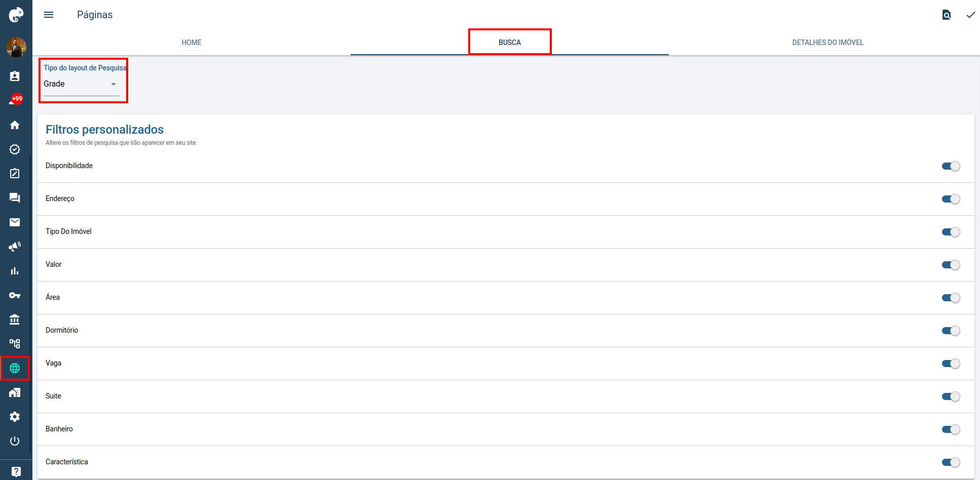
Task: Open the key icon in sidebar
Action: point(15,295)
